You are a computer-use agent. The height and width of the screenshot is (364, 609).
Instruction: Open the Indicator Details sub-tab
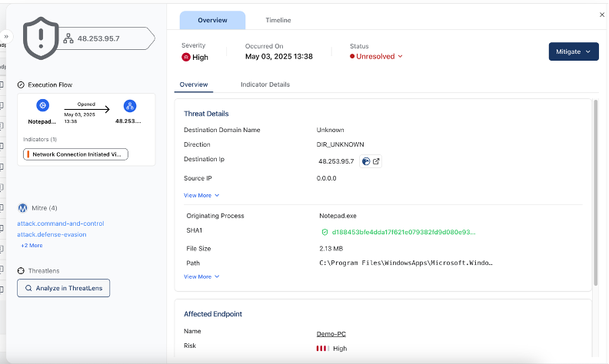(x=265, y=84)
